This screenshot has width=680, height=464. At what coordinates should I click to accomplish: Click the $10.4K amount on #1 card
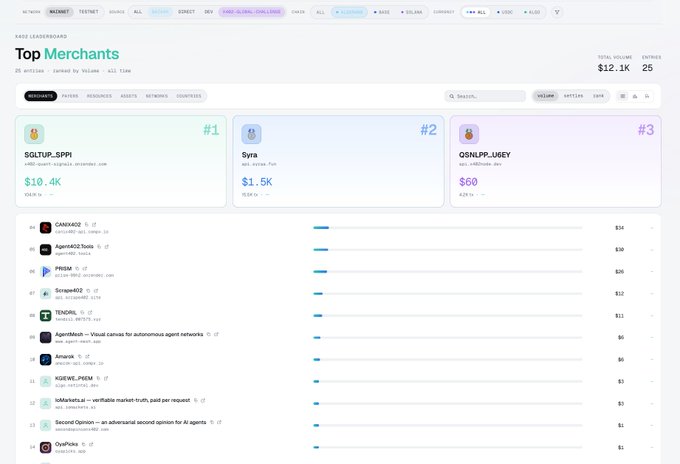tap(42, 182)
